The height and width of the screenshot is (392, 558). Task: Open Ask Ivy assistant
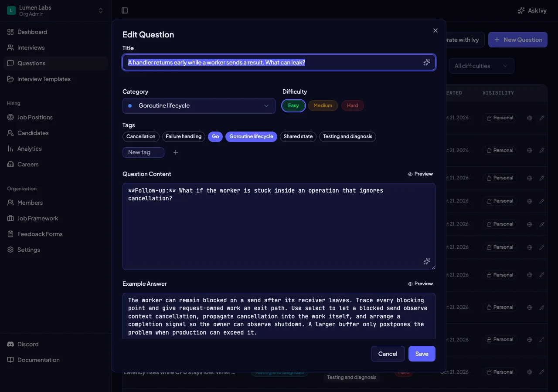click(532, 10)
